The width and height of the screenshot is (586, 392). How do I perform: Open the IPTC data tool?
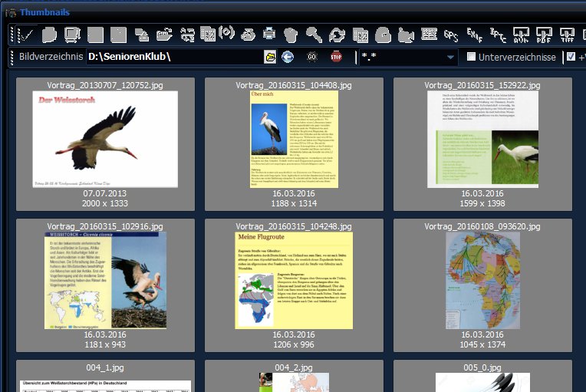pyautogui.click(x=498, y=35)
